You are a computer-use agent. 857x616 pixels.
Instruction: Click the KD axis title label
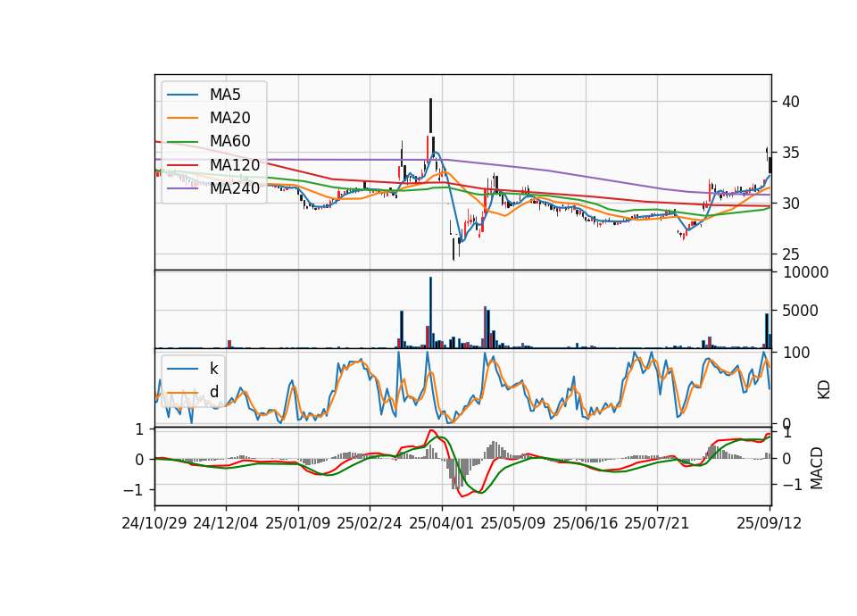tap(824, 390)
